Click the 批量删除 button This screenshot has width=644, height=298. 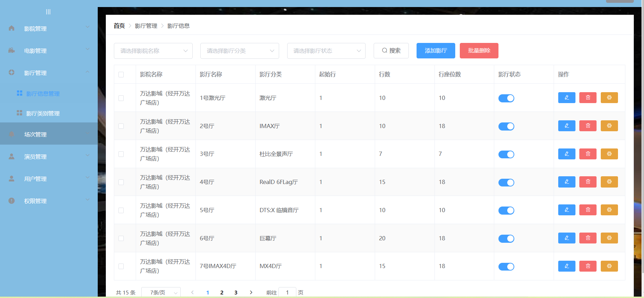coord(479,51)
